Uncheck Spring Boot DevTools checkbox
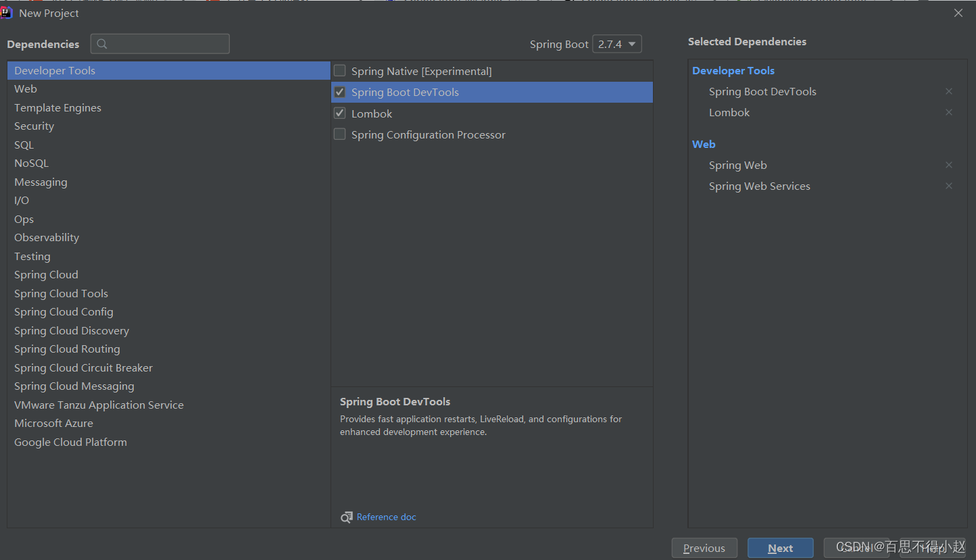The image size is (976, 560). click(x=340, y=92)
